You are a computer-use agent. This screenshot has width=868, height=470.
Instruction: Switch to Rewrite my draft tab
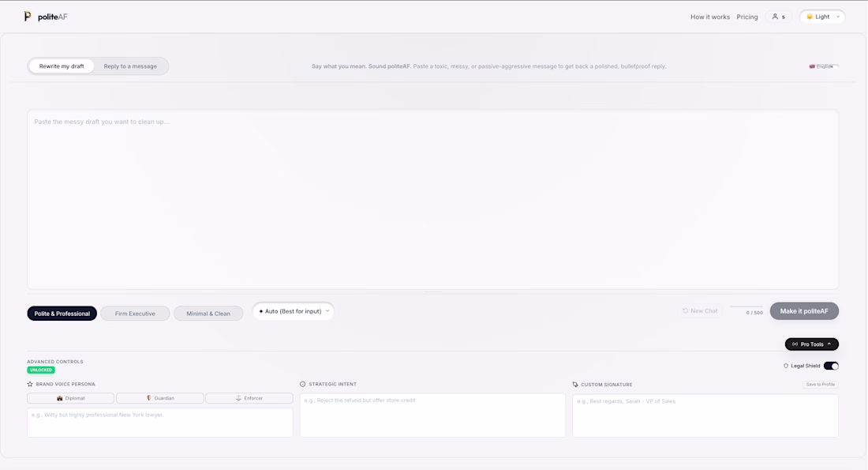pyautogui.click(x=62, y=66)
